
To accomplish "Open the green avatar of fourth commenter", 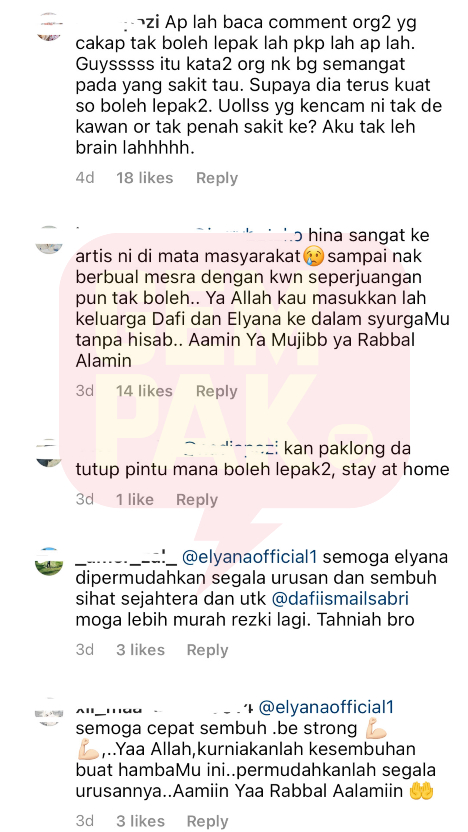I will (49, 561).
